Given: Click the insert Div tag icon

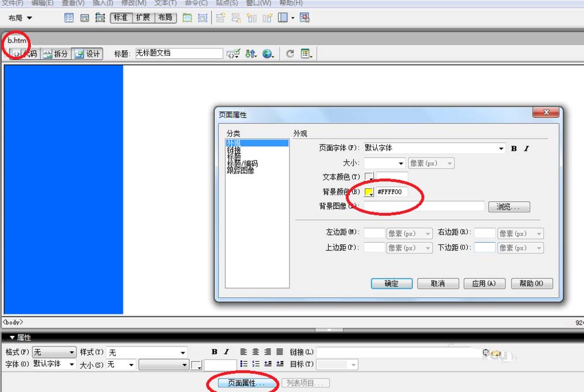Looking at the screenshot, I should coord(85,17).
